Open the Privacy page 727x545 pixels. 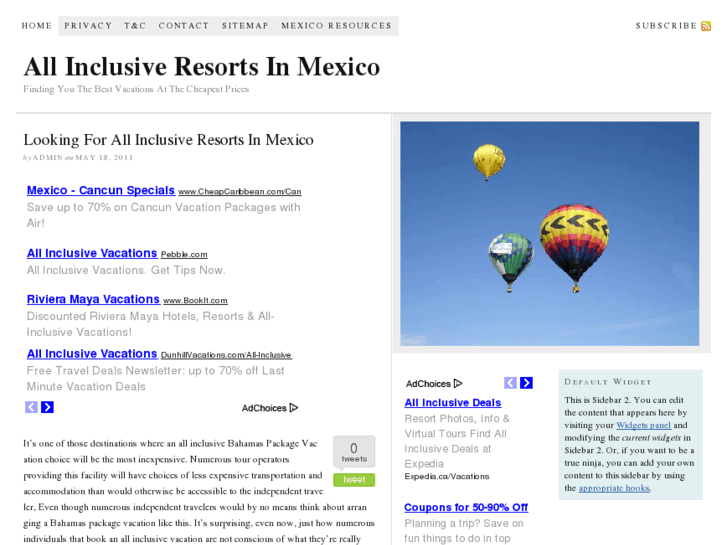click(x=88, y=26)
